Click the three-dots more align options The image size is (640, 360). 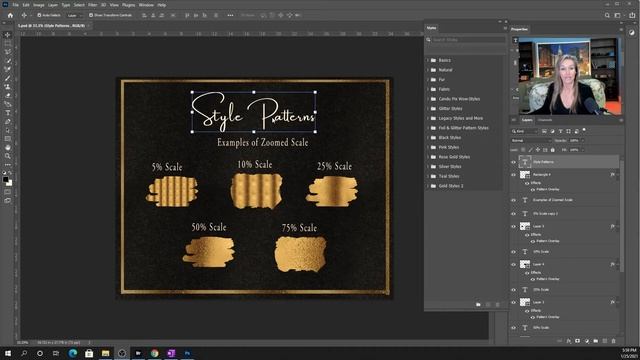click(230, 15)
